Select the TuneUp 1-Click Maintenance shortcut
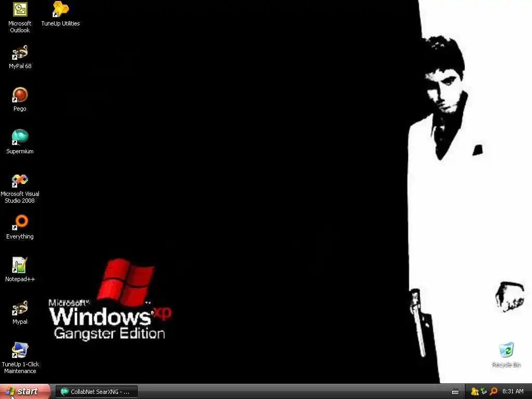Viewport: 532px width, 399px height. coord(20,358)
